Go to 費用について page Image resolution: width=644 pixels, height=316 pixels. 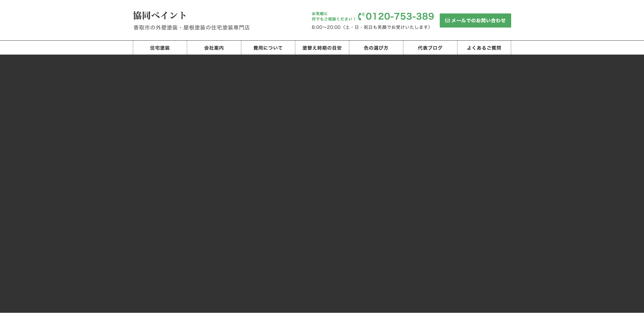(x=268, y=48)
